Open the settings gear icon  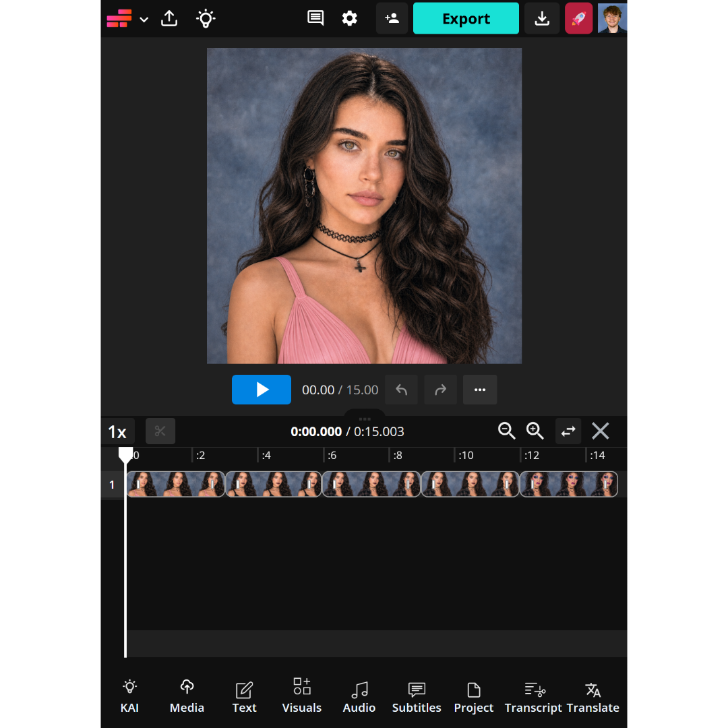(350, 18)
